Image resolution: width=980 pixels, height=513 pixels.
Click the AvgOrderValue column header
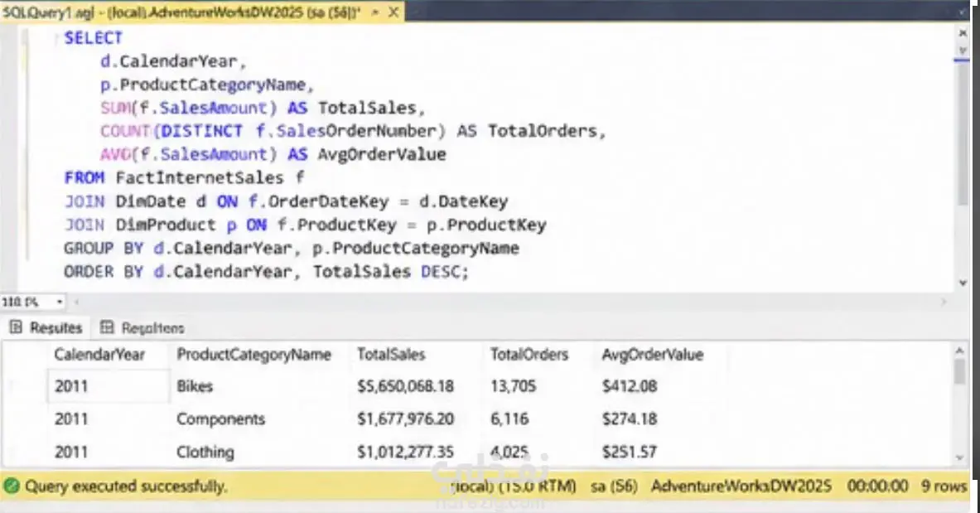coord(653,355)
